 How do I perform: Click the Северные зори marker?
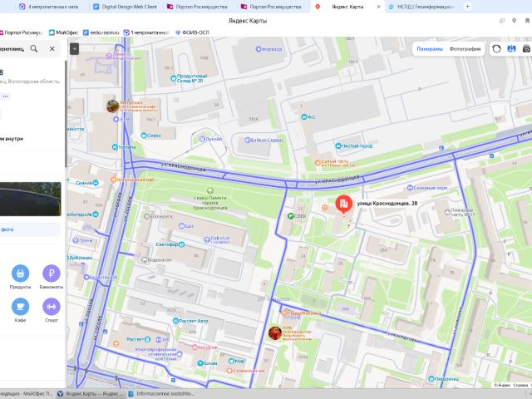tap(410, 188)
